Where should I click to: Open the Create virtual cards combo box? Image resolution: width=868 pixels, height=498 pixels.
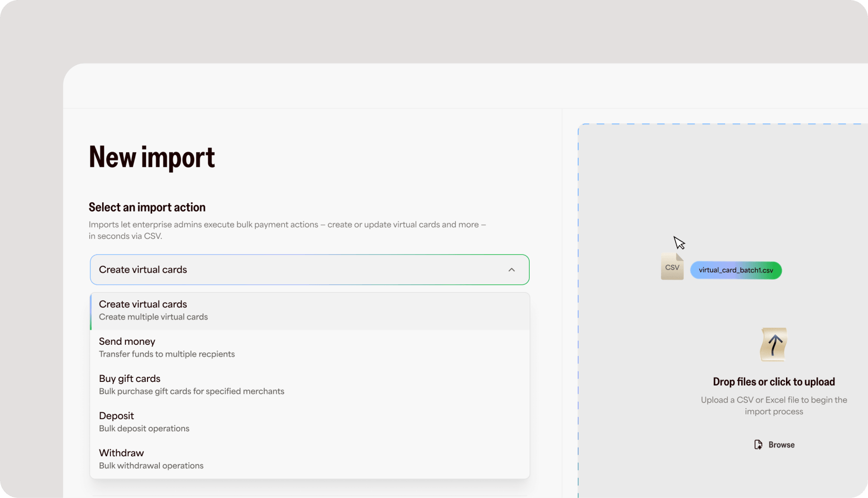pos(309,269)
